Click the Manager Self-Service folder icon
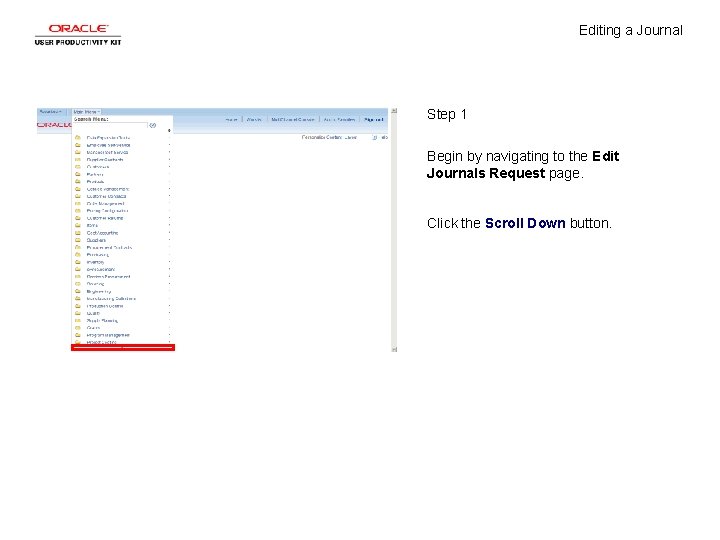Image resolution: width=720 pixels, height=540 pixels. pos(78,152)
